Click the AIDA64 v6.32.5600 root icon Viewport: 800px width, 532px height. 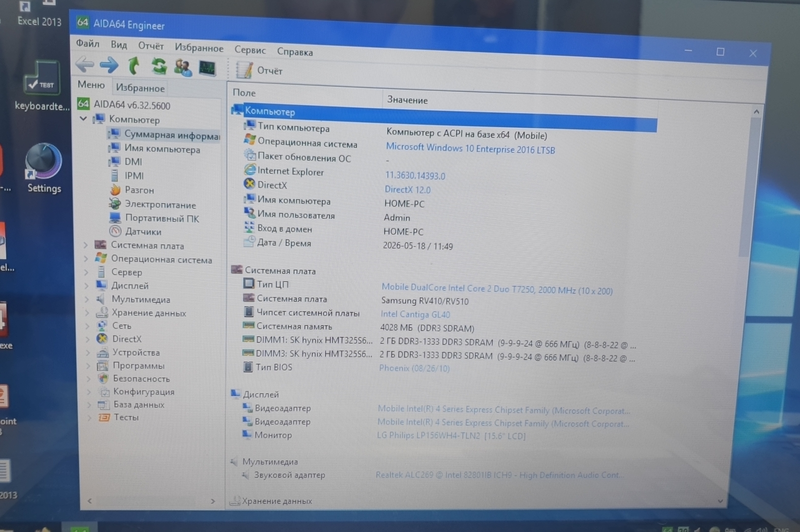point(83,103)
